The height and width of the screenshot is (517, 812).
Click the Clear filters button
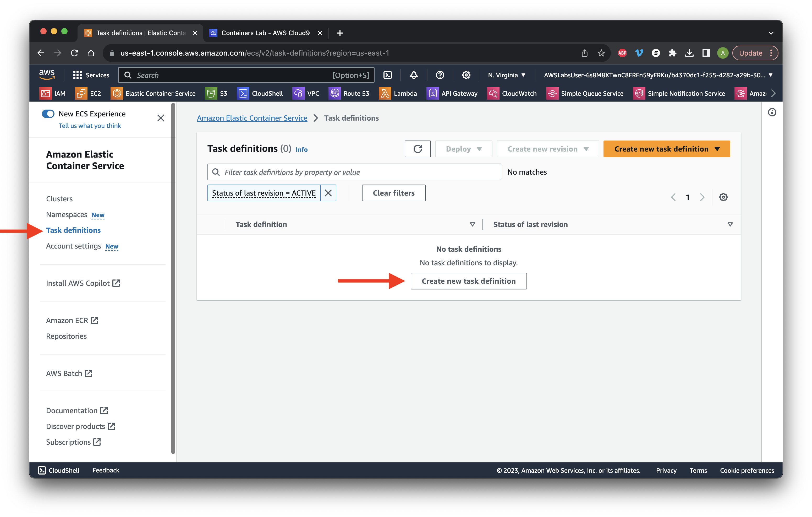(x=393, y=193)
